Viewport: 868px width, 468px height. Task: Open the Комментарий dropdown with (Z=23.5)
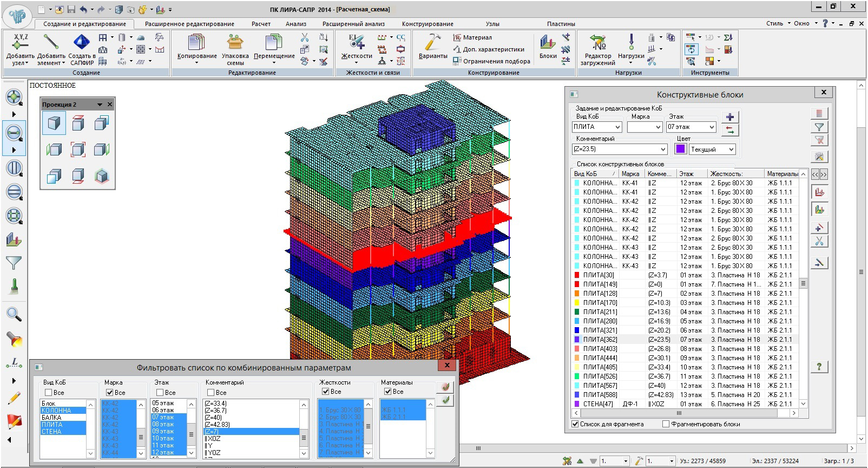(x=663, y=149)
